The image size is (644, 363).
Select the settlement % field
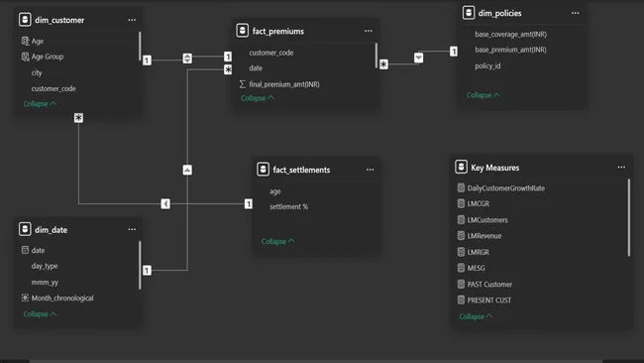[x=288, y=206]
